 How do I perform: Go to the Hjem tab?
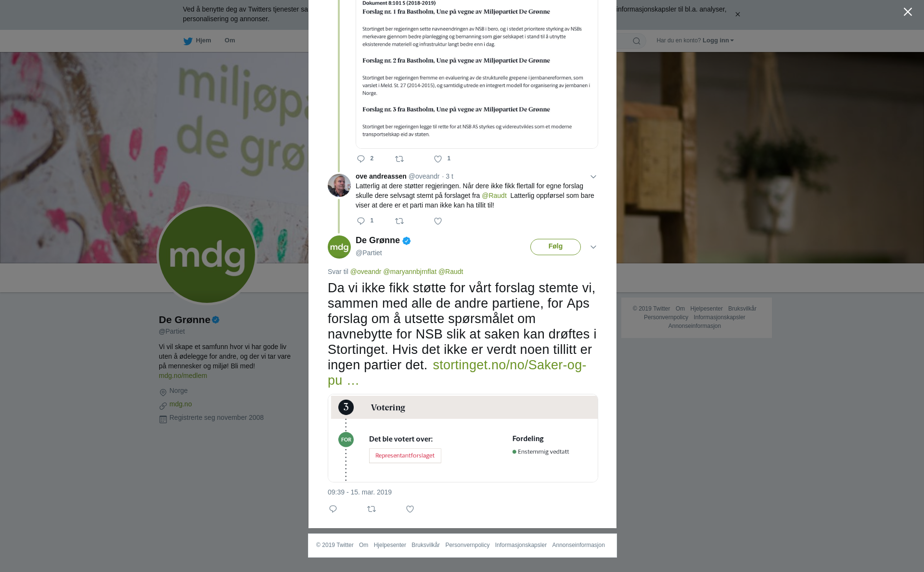(197, 40)
